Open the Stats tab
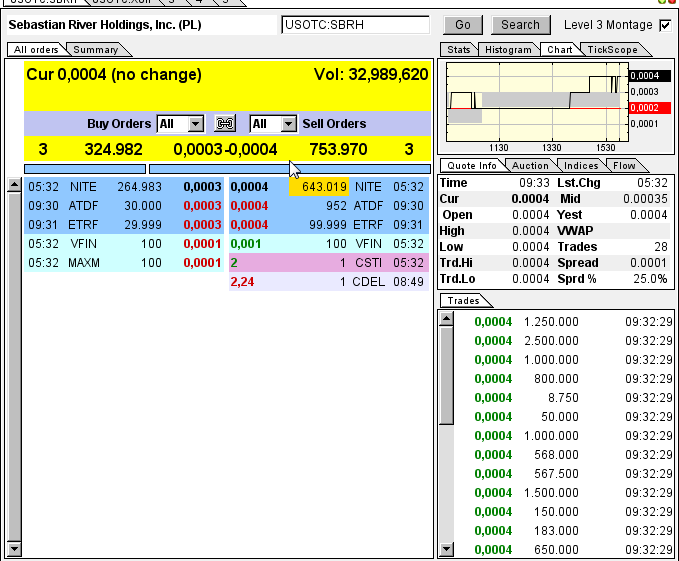 point(459,50)
